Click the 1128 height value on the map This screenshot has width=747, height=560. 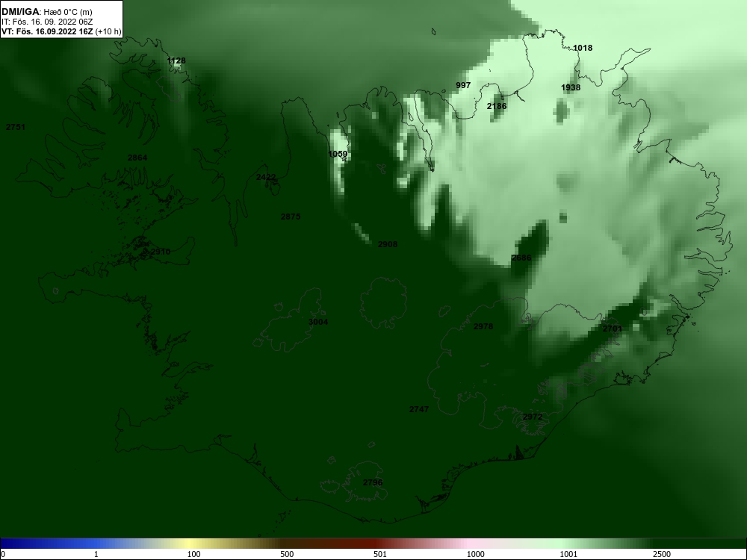point(176,60)
